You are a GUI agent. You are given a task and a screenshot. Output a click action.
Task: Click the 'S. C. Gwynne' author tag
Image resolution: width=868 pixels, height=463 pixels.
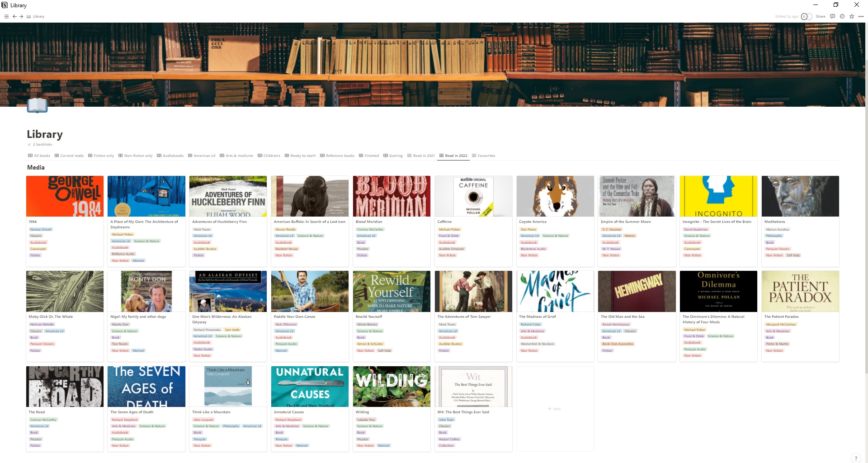(612, 230)
